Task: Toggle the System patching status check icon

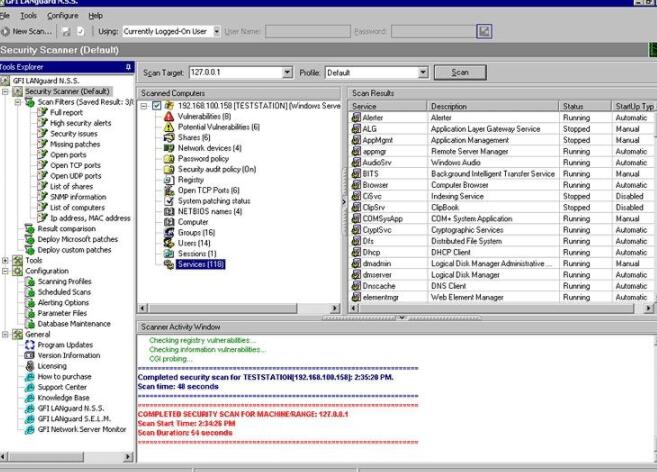Action: pyautogui.click(x=168, y=201)
